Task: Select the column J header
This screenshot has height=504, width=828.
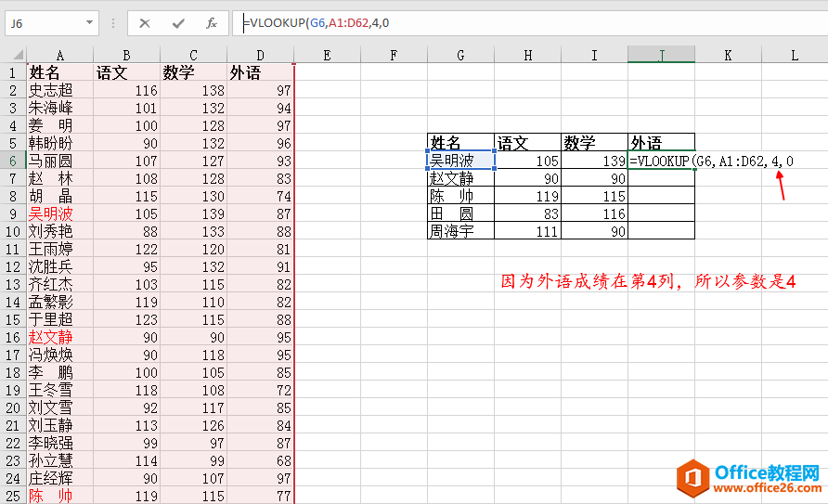Action: (x=661, y=55)
